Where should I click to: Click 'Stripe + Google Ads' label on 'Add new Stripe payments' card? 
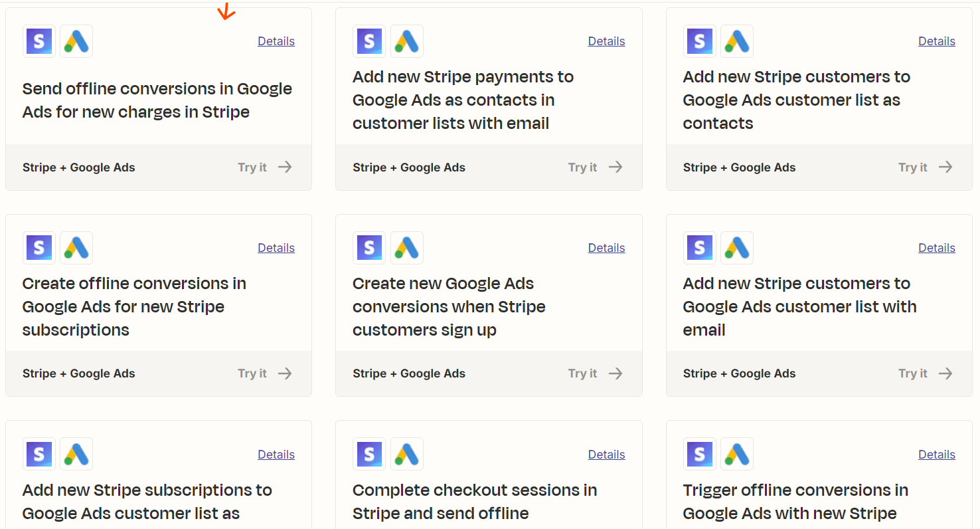click(409, 167)
